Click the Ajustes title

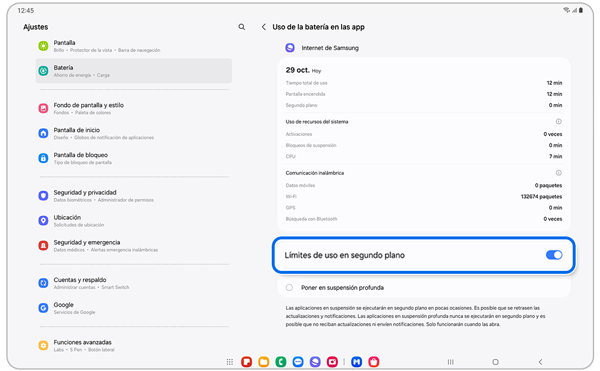[36, 27]
